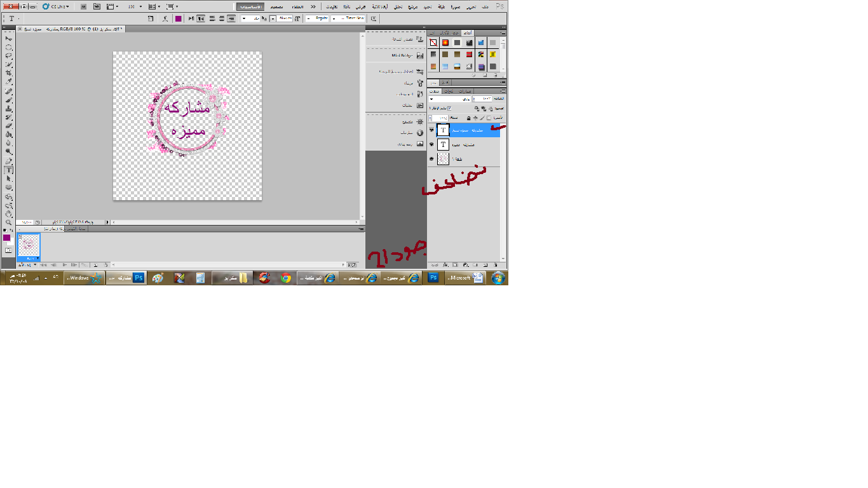Open the Mini Bridge panel icon
The image size is (868, 488).
coord(420,55)
